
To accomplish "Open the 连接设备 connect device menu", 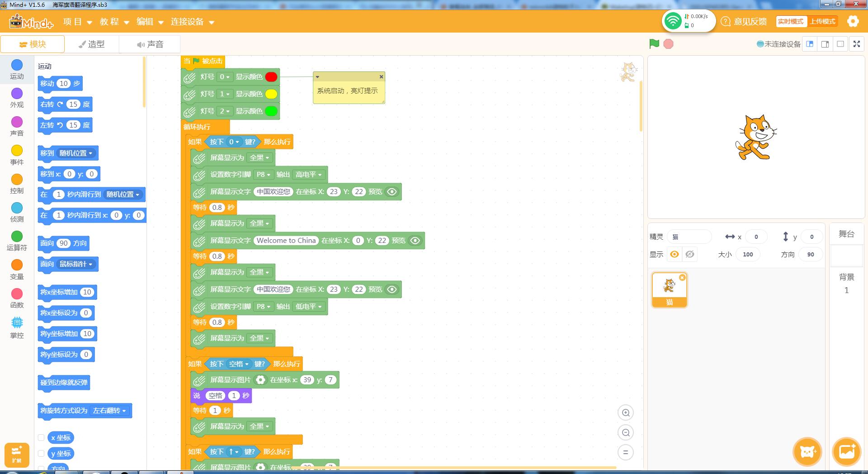I will point(192,22).
